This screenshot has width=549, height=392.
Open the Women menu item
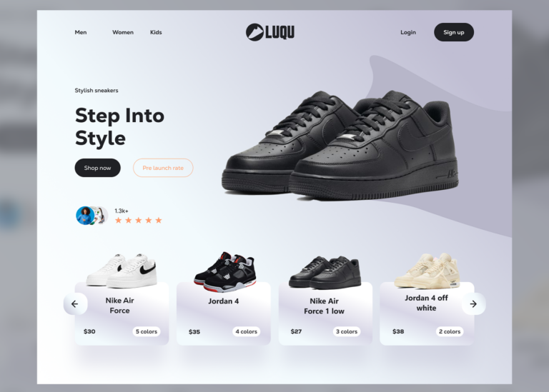[123, 32]
